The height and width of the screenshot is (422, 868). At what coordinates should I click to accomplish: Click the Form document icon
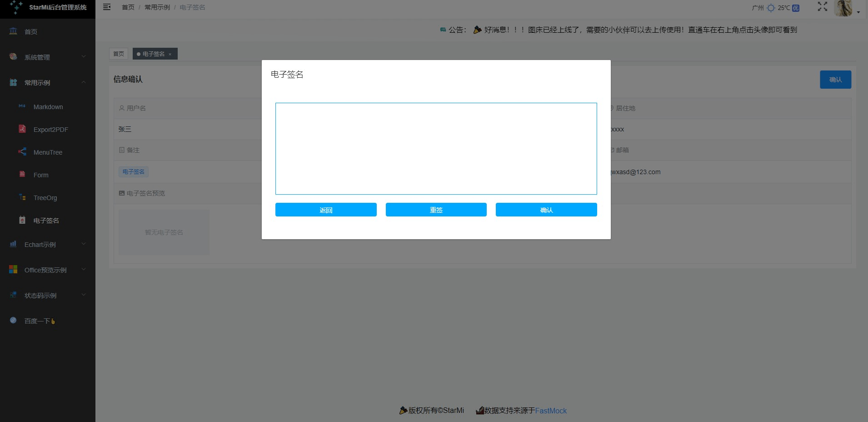[x=22, y=174]
